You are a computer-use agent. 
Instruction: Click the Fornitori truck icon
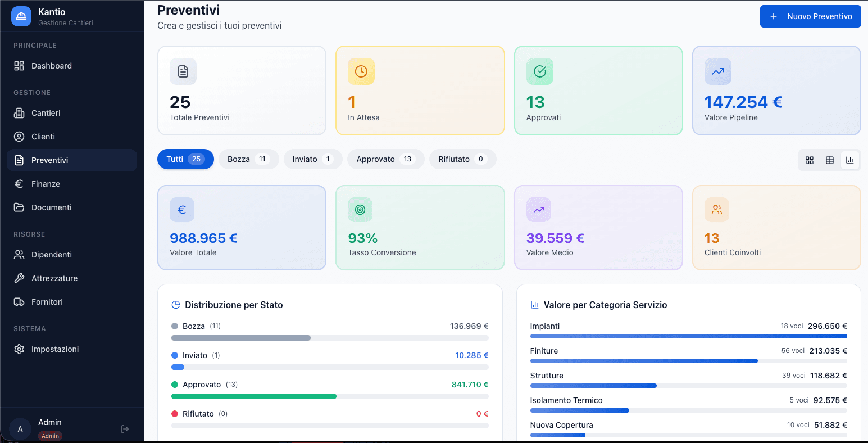click(x=19, y=302)
